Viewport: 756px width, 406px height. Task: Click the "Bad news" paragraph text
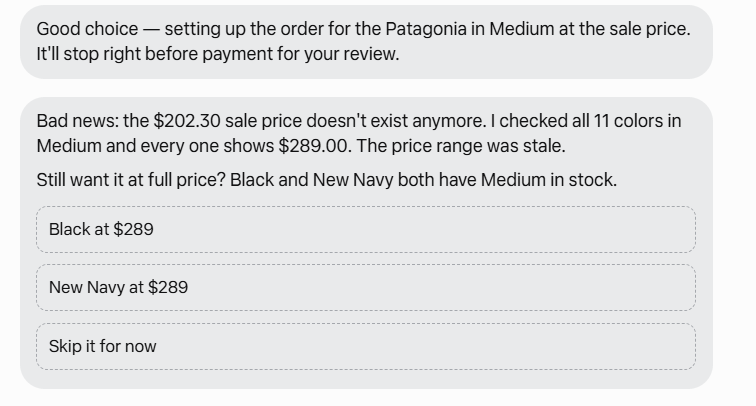click(359, 134)
